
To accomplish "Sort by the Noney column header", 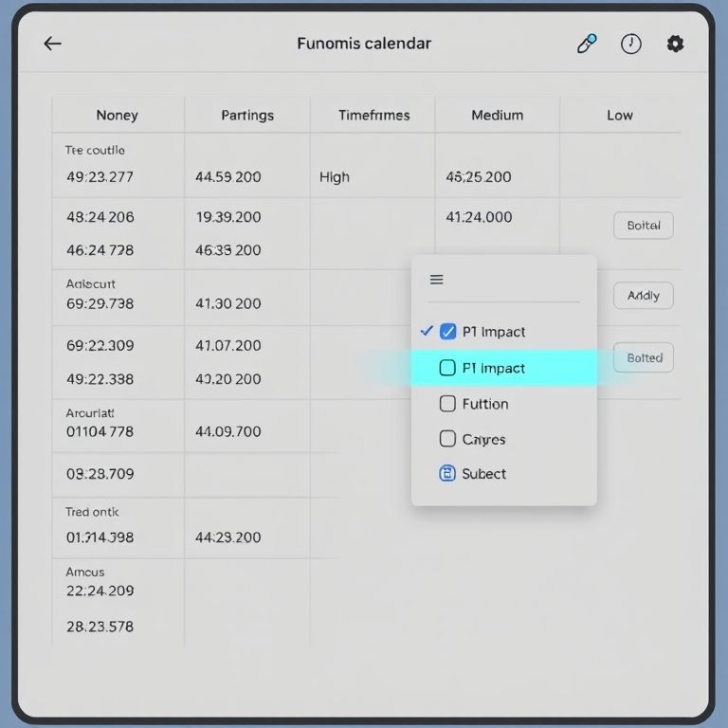I will [117, 115].
